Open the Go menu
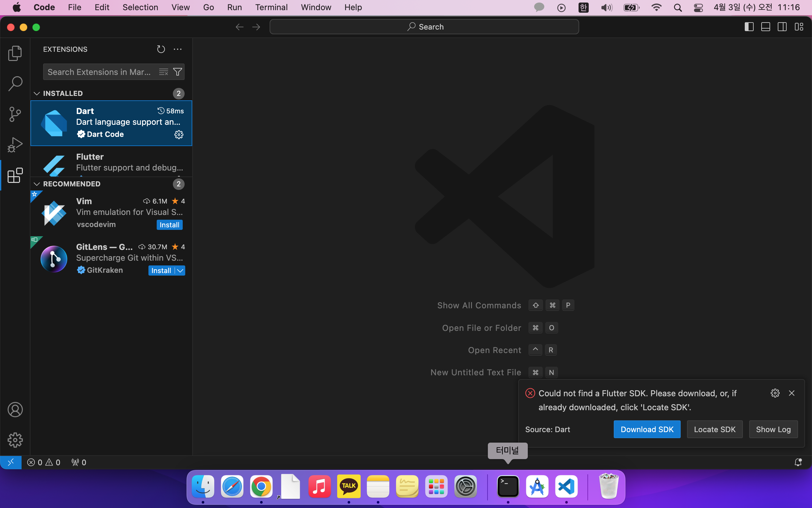 (x=208, y=7)
